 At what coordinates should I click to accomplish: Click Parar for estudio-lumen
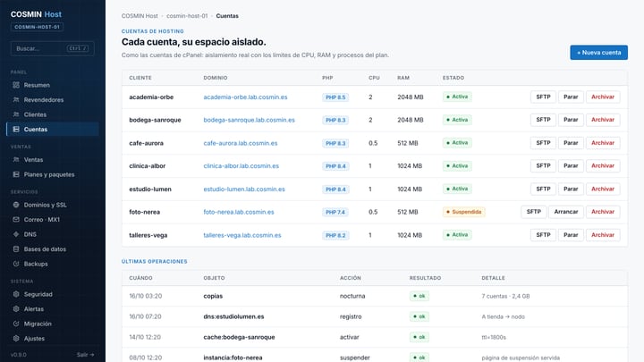pyautogui.click(x=571, y=189)
